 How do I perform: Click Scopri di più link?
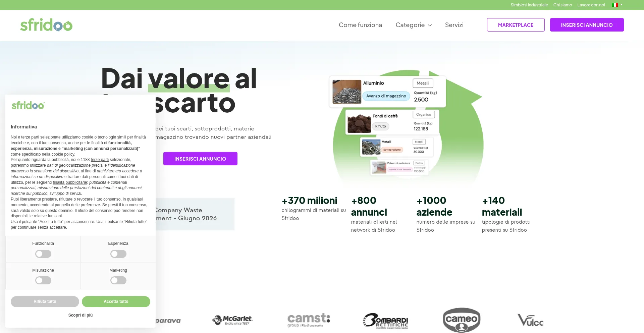pyautogui.click(x=80, y=315)
